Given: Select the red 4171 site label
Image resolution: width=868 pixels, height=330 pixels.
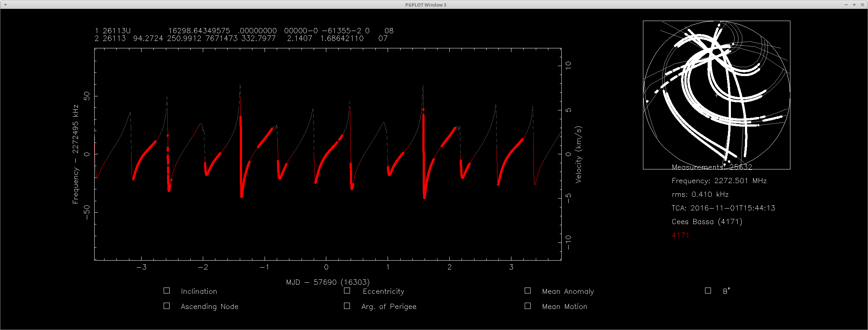Looking at the screenshot, I should [x=680, y=235].
